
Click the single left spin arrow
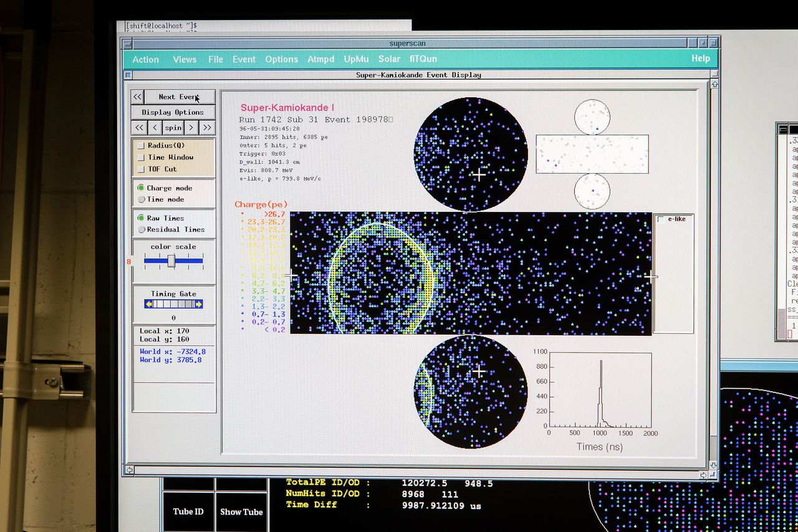[x=155, y=128]
